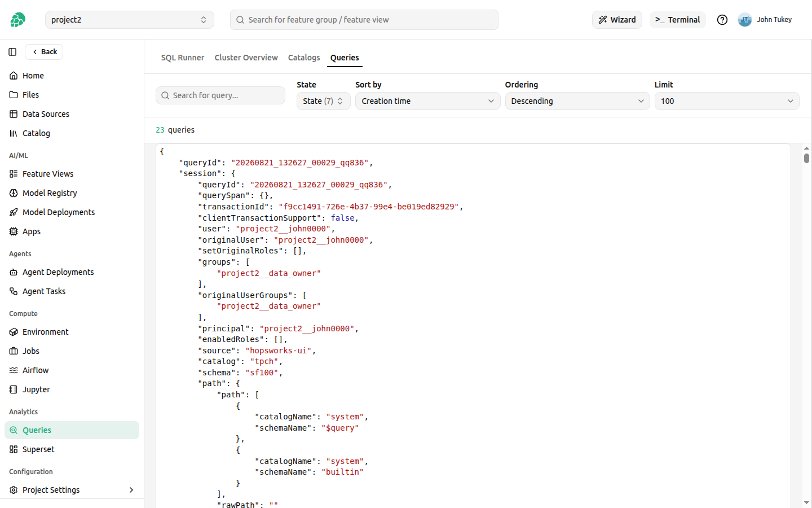Switch to the SQL Runner tab

[x=183, y=58]
